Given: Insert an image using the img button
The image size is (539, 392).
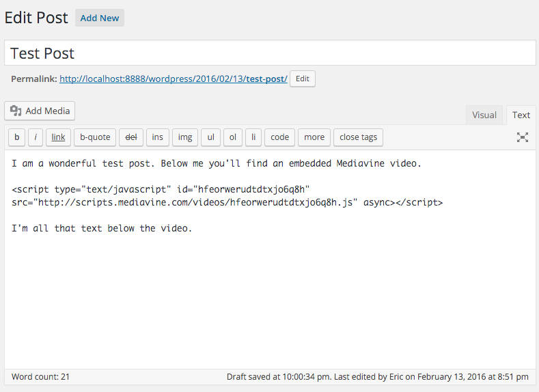Looking at the screenshot, I should [184, 137].
